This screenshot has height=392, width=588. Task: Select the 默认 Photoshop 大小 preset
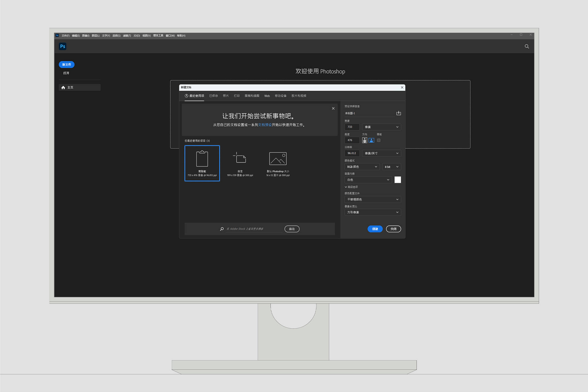coord(278,163)
